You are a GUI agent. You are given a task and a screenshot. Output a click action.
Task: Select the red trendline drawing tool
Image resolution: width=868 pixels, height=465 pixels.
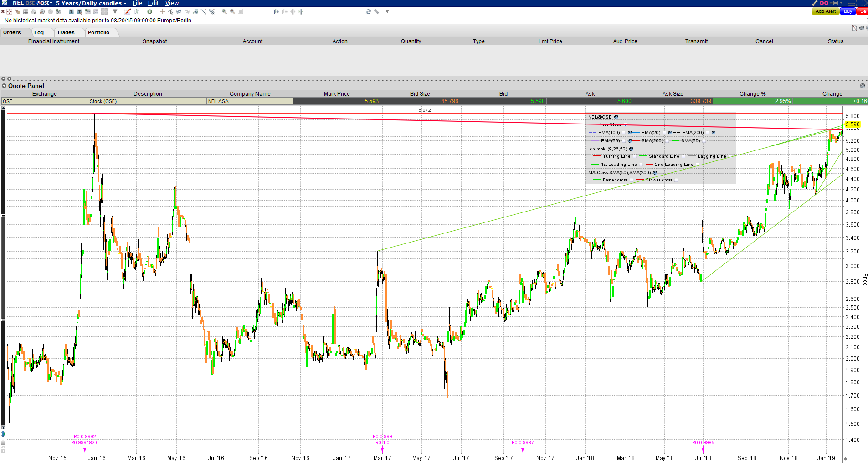click(128, 12)
